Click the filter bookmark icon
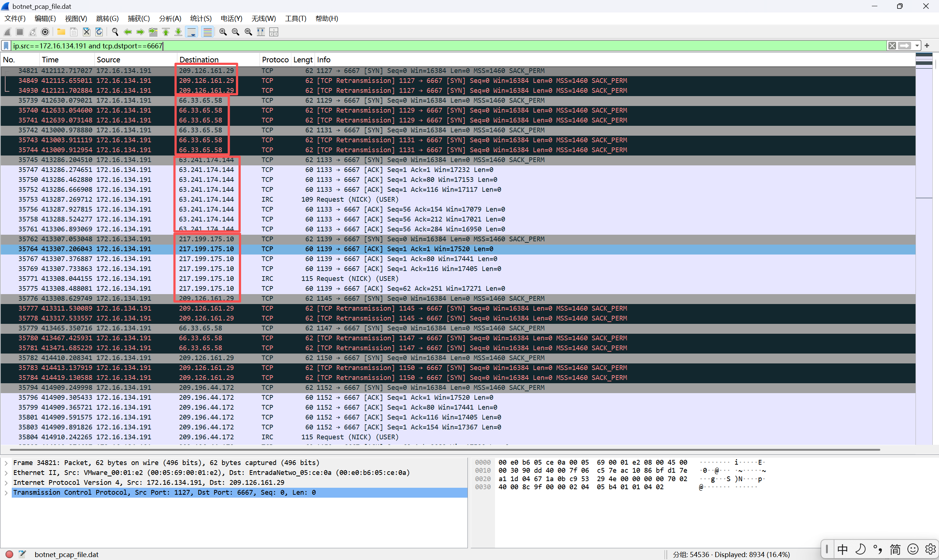The image size is (939, 560). click(x=6, y=46)
